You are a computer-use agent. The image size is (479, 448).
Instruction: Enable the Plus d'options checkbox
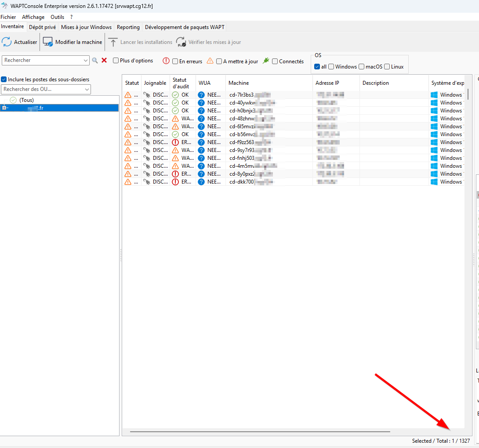coord(115,60)
